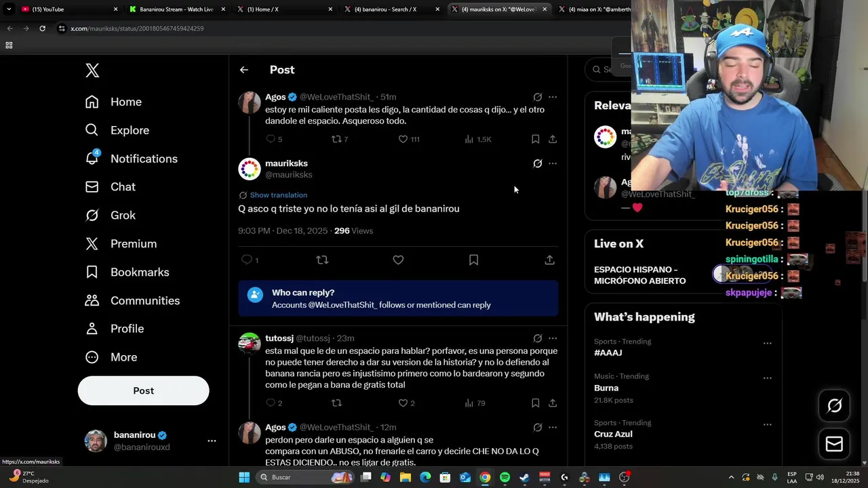The height and width of the screenshot is (488, 868).
Task: Repost the Agos post with 7 reposts
Action: click(339, 139)
